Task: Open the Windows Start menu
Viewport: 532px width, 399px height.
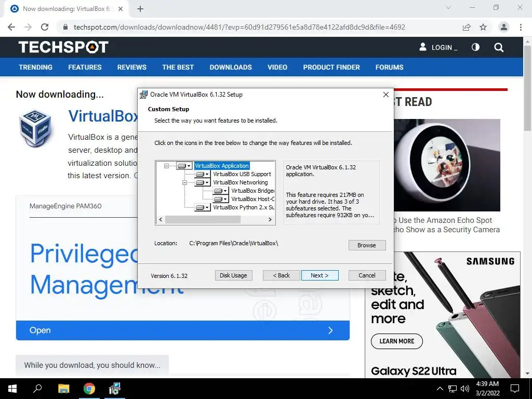Action: tap(12, 389)
